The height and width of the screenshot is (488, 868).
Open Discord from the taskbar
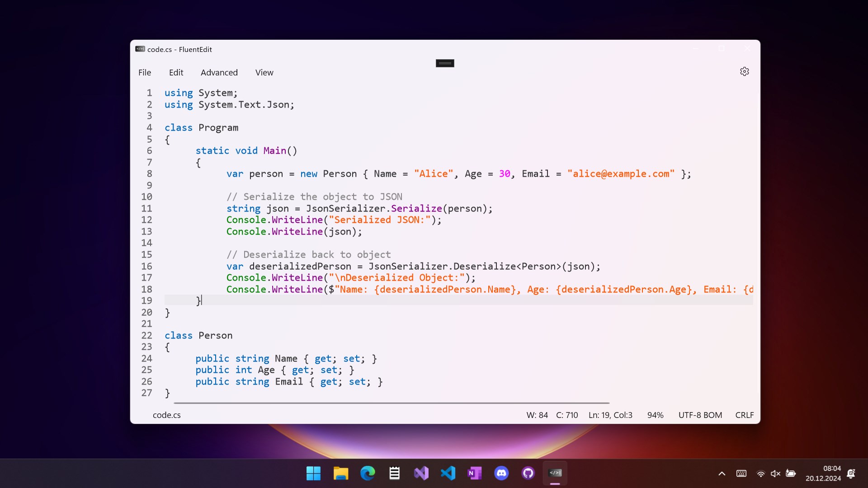tap(501, 473)
